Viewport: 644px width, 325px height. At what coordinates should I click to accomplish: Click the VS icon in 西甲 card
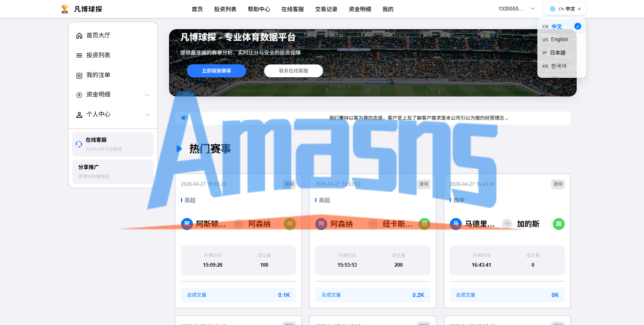click(x=507, y=224)
